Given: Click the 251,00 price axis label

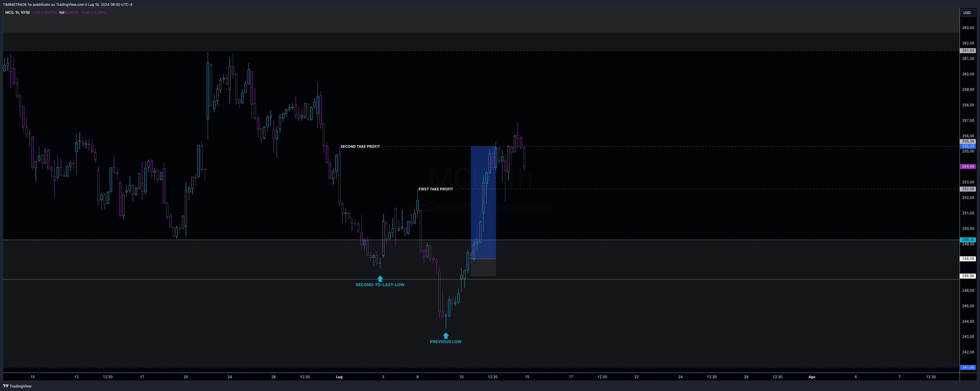Looking at the screenshot, I should coord(968,213).
